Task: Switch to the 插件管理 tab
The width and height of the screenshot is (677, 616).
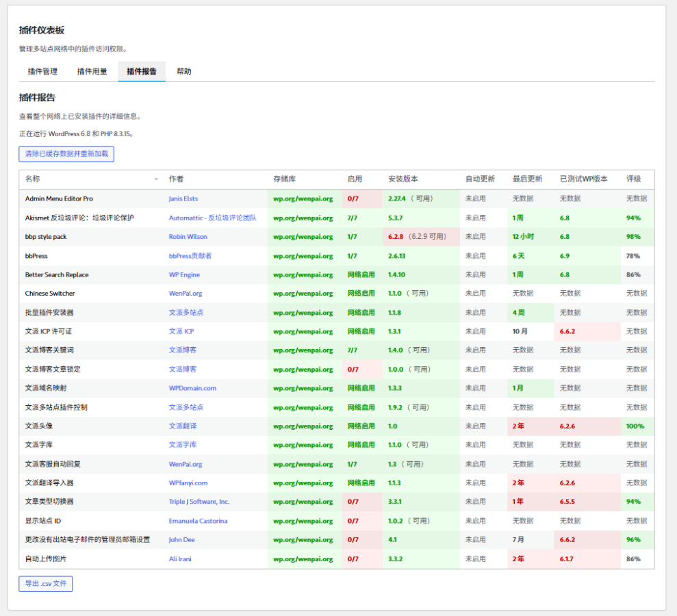Action: 42,71
